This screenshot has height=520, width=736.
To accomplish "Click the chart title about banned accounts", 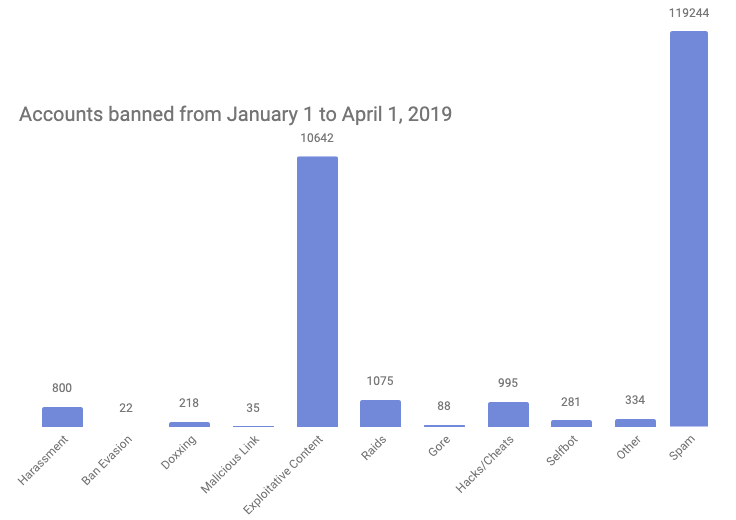I will (236, 114).
